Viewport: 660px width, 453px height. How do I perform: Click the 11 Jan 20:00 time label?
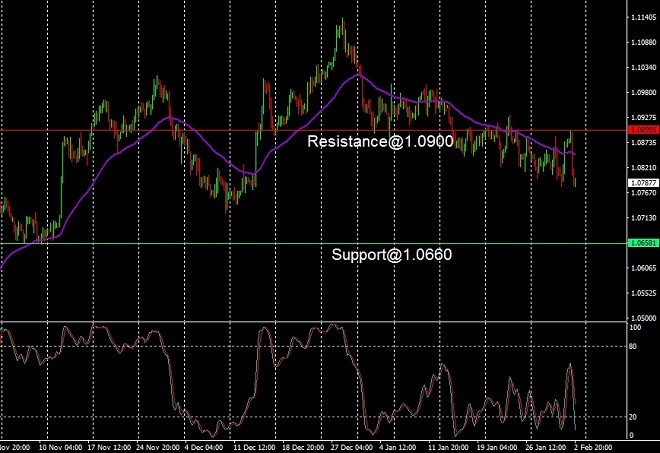[449, 447]
